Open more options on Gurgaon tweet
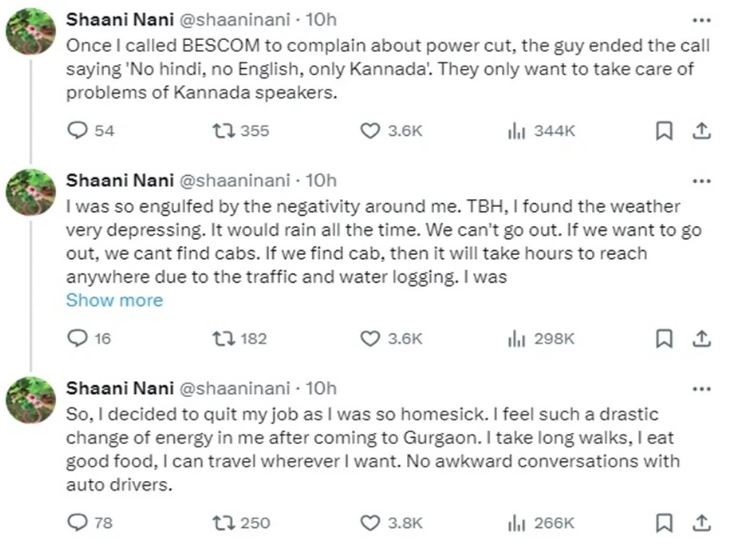Image resolution: width=735 pixels, height=551 pixels. (x=701, y=388)
